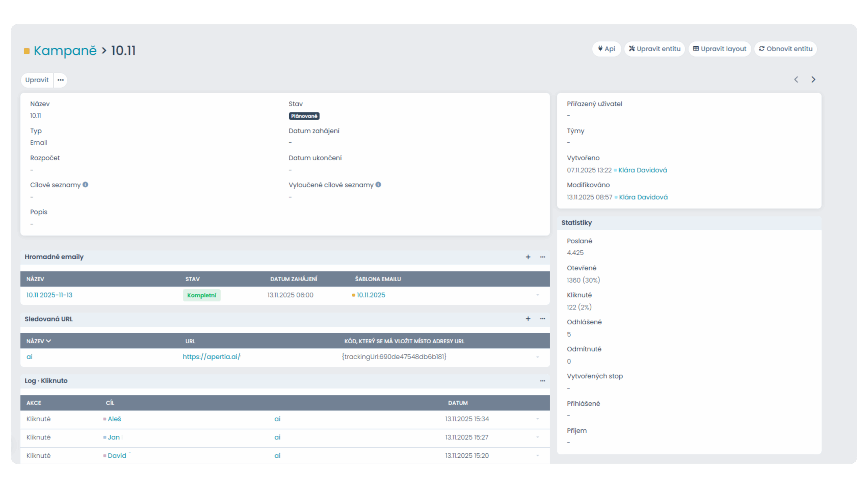Open https://apertia.ai/ tracked link
The width and height of the screenshot is (868, 488).
click(x=211, y=357)
